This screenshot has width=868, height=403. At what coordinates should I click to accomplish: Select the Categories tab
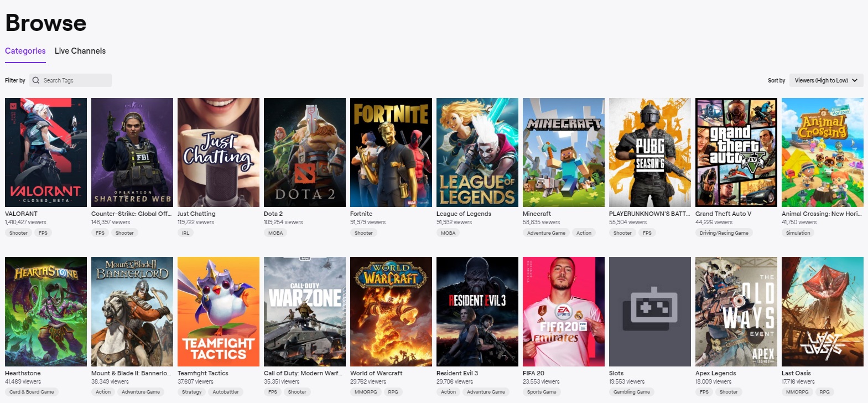[x=25, y=51]
